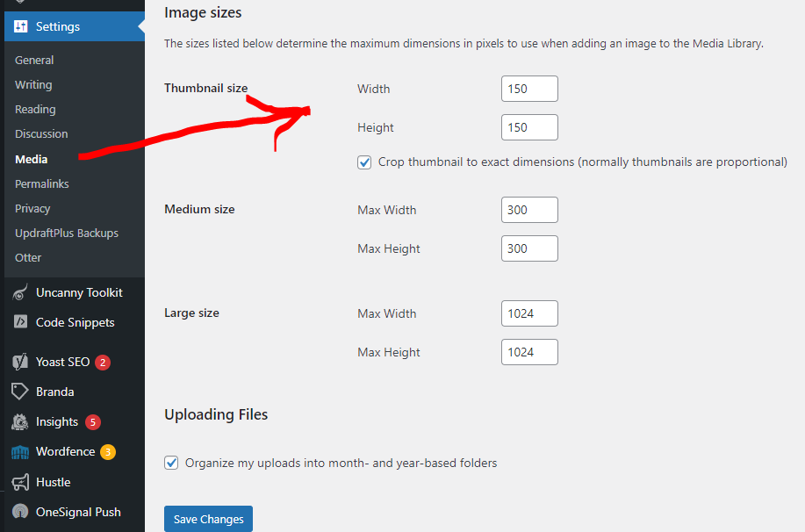Click the Branda tag icon
Screen dimensions: 805x532
(19, 392)
